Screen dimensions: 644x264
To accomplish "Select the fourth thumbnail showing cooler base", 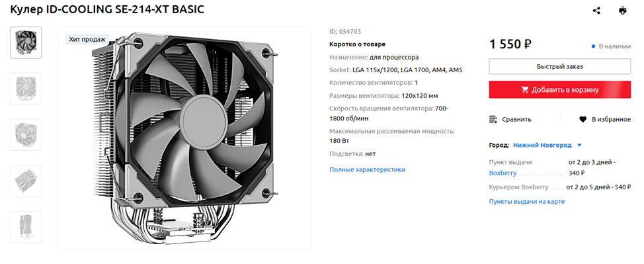I will tap(26, 181).
